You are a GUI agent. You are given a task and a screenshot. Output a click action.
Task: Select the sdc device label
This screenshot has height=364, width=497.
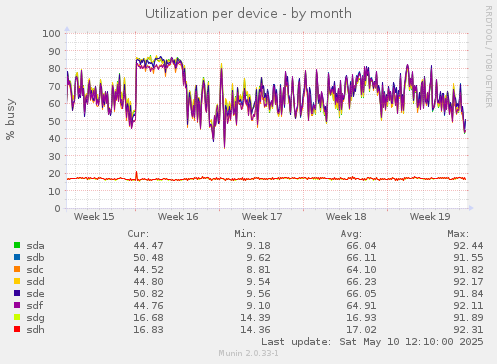pos(35,270)
